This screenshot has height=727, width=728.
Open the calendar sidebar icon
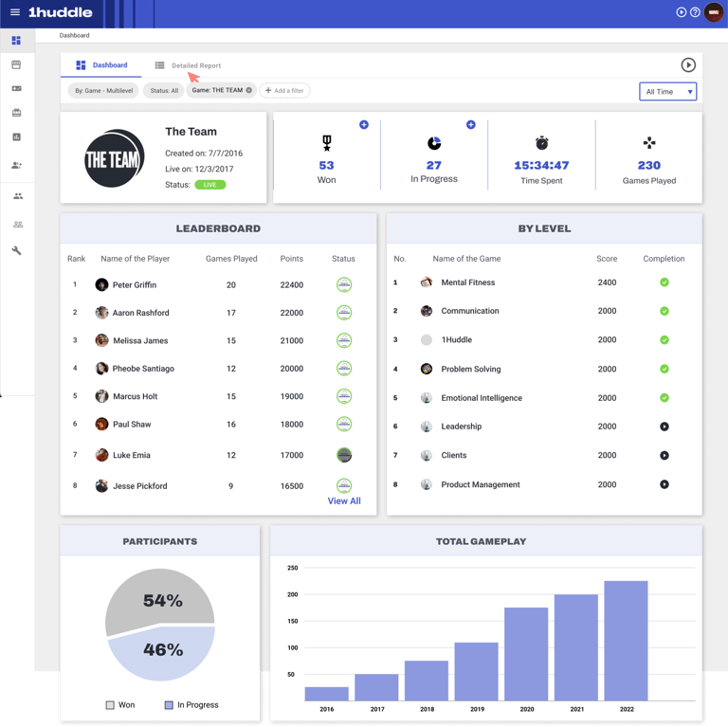[16, 113]
